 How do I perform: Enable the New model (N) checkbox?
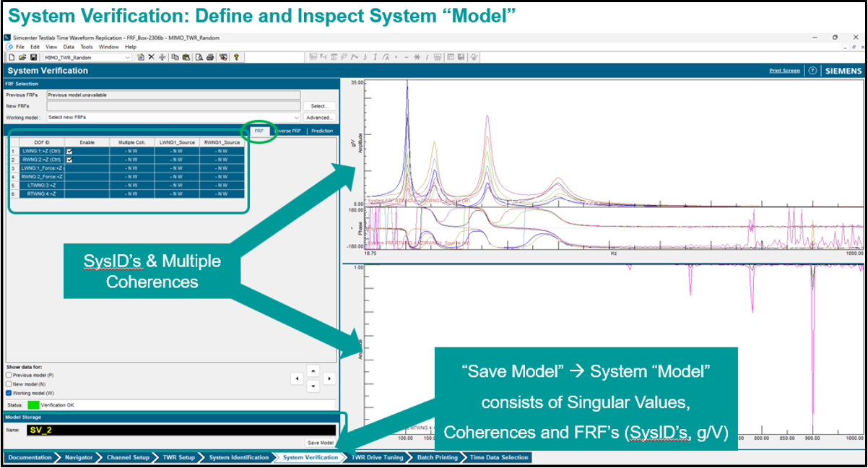click(9, 384)
